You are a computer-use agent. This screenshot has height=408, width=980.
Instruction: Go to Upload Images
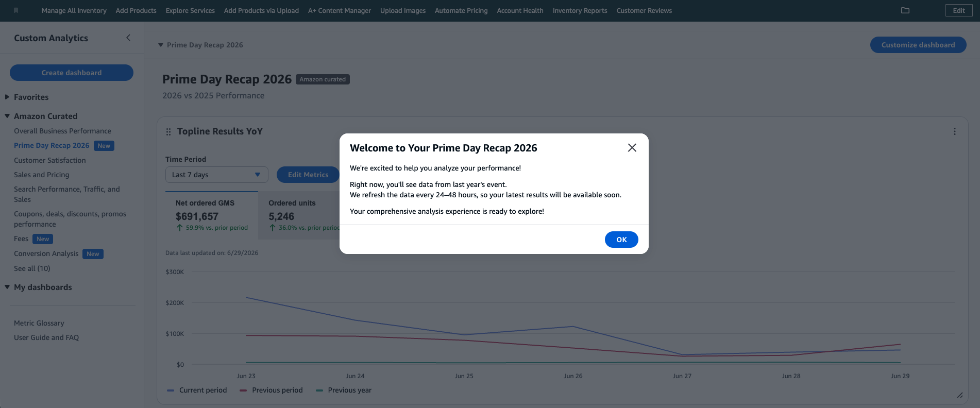403,10
